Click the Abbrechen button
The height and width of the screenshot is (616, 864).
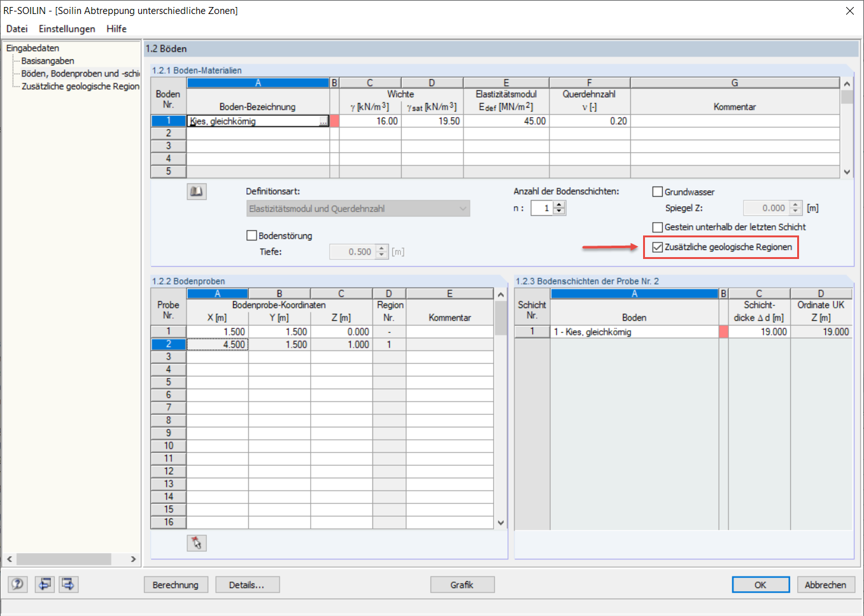826,585
